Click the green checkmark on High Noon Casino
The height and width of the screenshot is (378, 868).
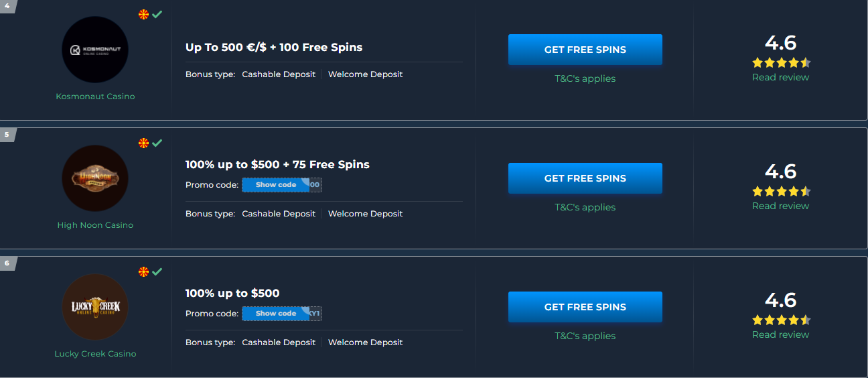(157, 143)
